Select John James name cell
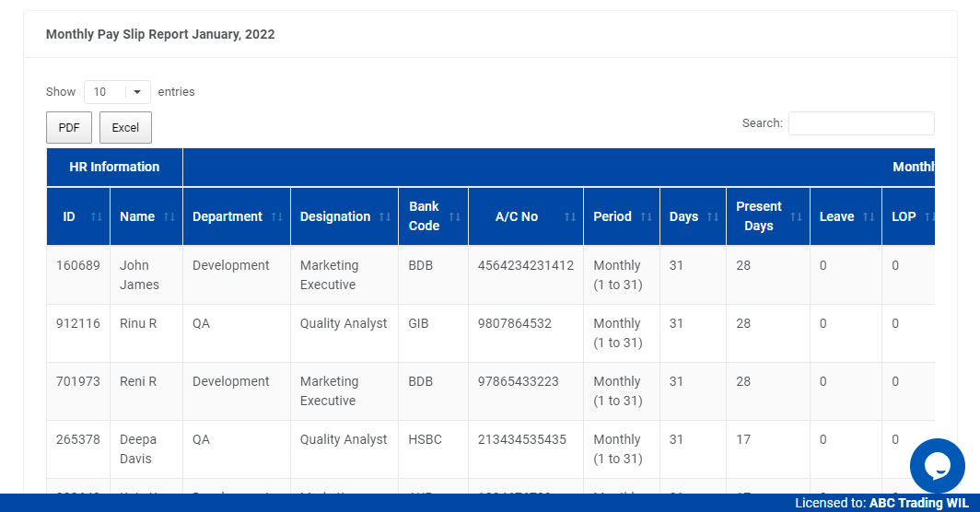The height and width of the screenshot is (512, 980). [x=139, y=274]
